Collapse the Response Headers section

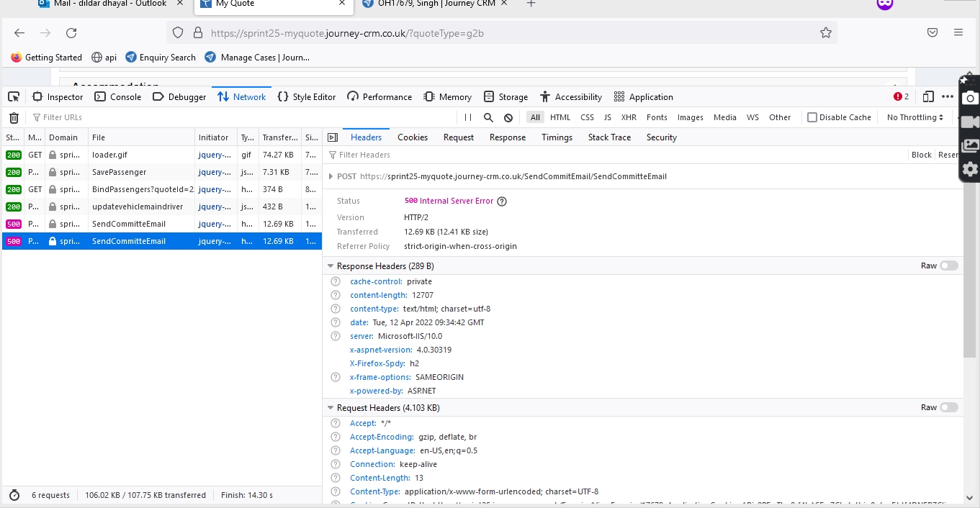[331, 266]
